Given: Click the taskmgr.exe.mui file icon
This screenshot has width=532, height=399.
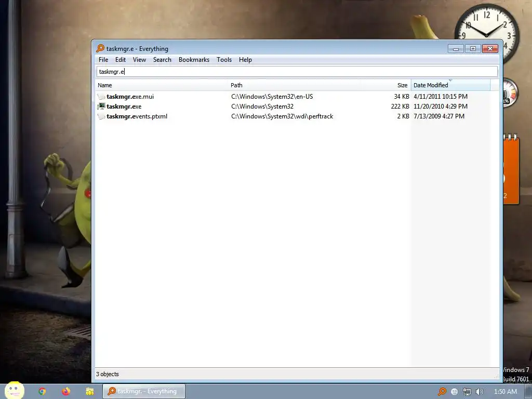Looking at the screenshot, I should pyautogui.click(x=101, y=97).
